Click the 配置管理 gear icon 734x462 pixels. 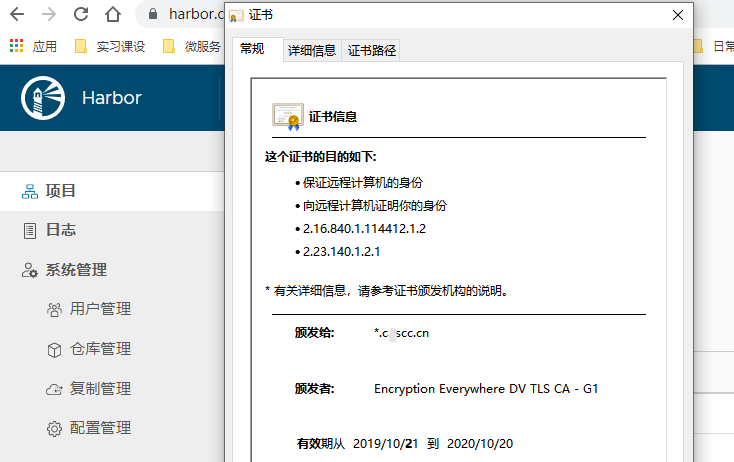coord(54,429)
